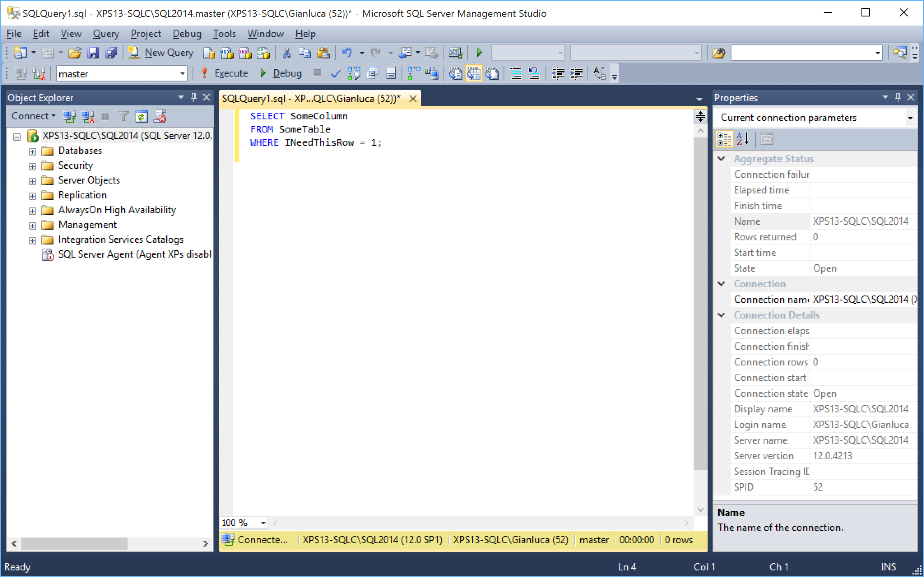Toggle Results to Grid mode
Image resolution: width=924 pixels, height=577 pixels.
474,74
